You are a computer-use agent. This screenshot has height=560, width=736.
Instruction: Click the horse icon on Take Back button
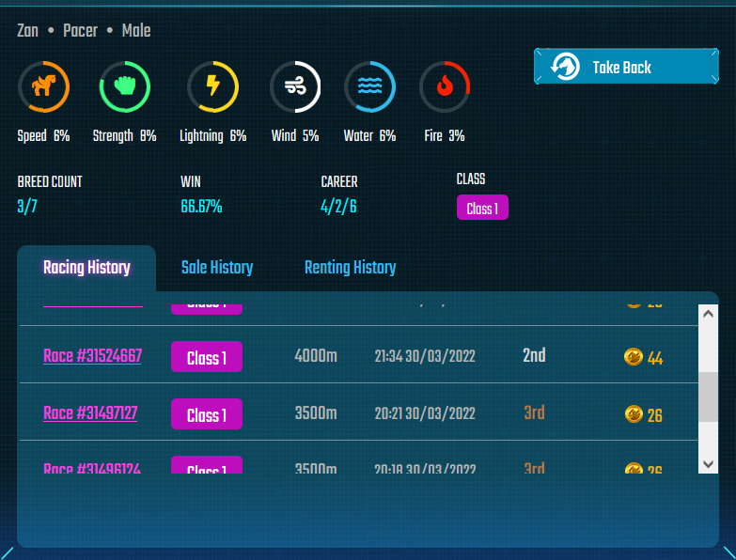pos(565,67)
